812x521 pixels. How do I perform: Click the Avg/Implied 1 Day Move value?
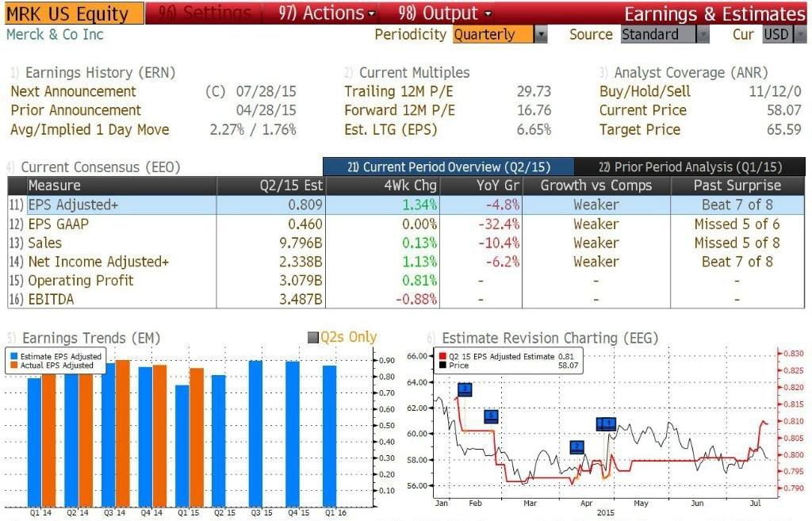point(253,129)
